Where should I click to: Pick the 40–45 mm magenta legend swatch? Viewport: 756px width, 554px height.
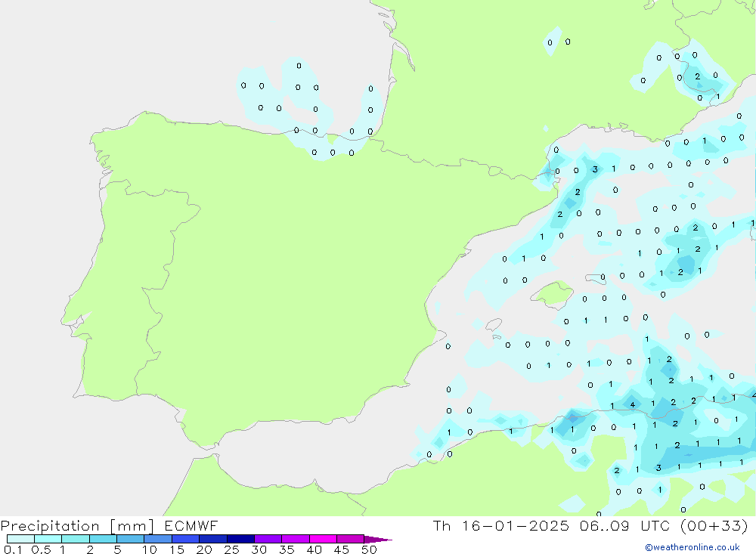coord(323,539)
